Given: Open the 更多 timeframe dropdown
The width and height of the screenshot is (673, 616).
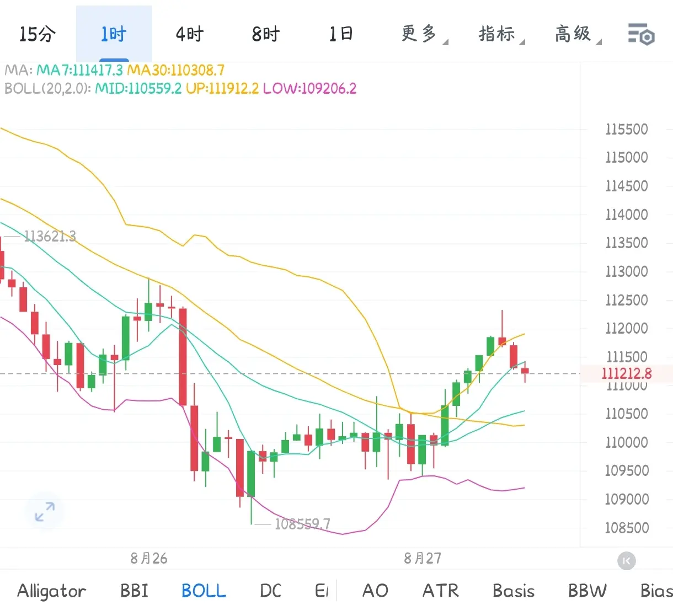Looking at the screenshot, I should point(424,34).
